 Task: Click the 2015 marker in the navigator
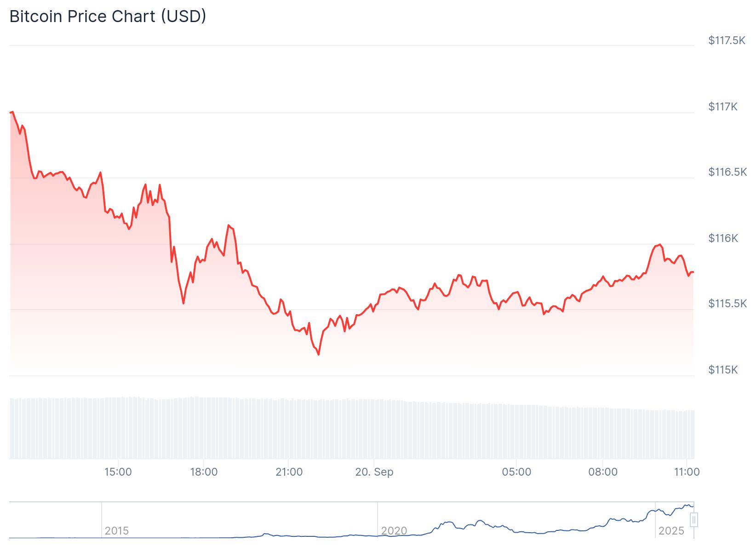[117, 531]
